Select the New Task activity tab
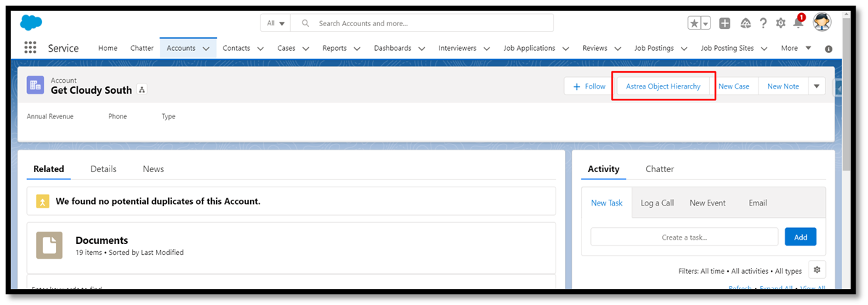The width and height of the screenshot is (868, 305). [607, 203]
